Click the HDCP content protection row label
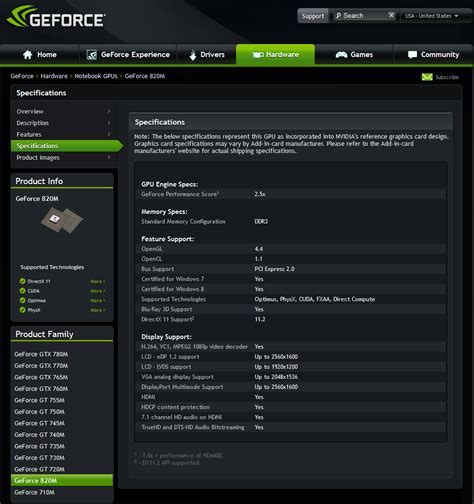Image resolution: width=474 pixels, height=504 pixels. point(176,407)
